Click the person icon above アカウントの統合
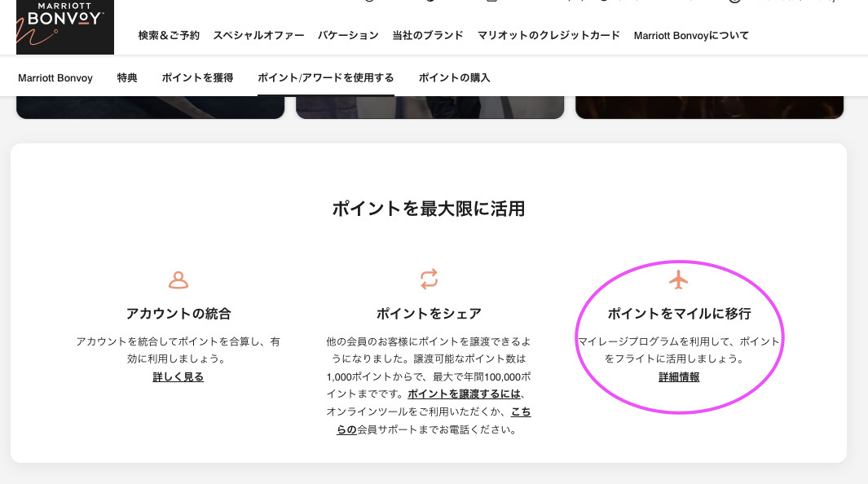This screenshot has width=868, height=484. click(178, 279)
